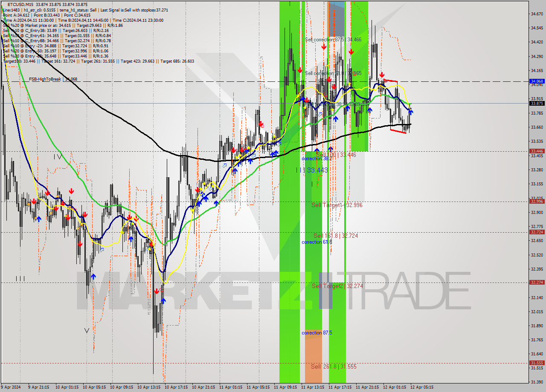
Task: Click the blue 34.068 price tag
Action: [537, 81]
